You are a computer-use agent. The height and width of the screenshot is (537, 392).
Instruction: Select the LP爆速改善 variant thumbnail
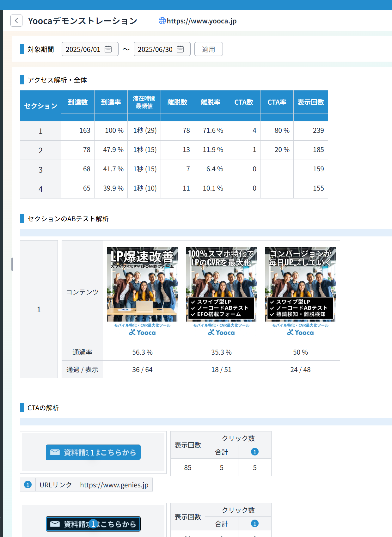(142, 291)
